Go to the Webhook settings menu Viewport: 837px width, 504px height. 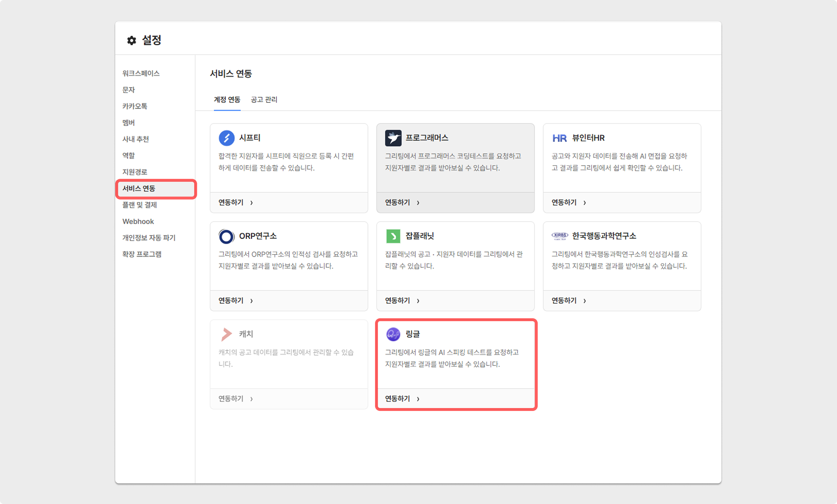pos(138,221)
